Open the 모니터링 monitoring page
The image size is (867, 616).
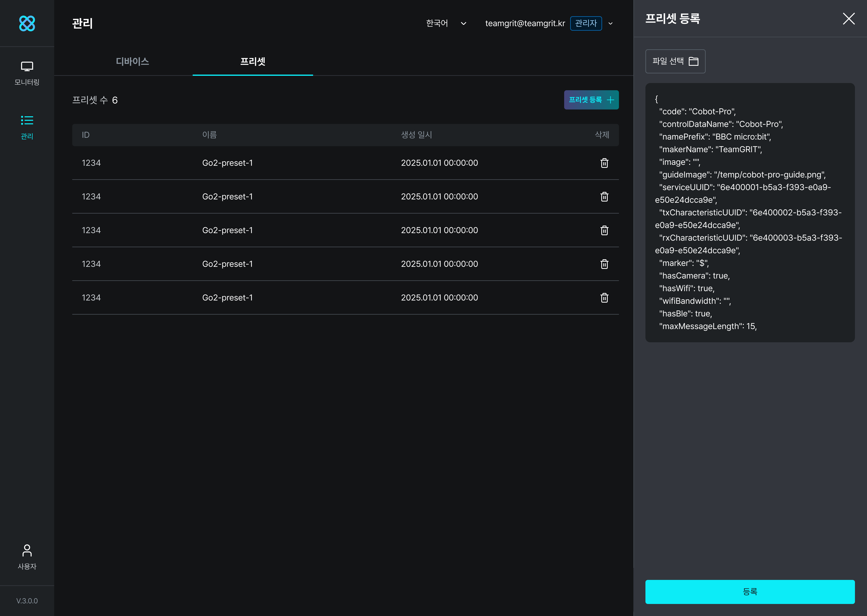click(x=27, y=73)
